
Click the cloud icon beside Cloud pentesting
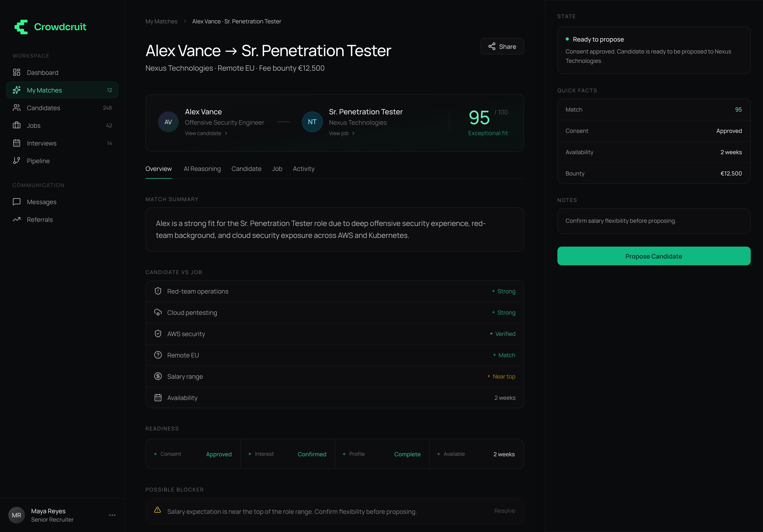[158, 312]
